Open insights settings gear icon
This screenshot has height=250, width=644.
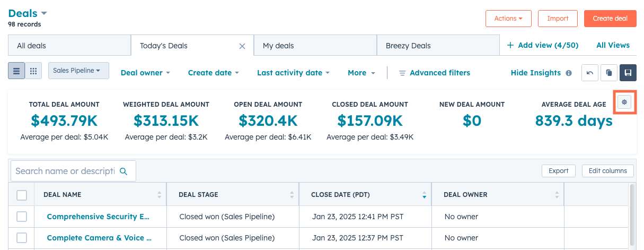click(x=625, y=102)
